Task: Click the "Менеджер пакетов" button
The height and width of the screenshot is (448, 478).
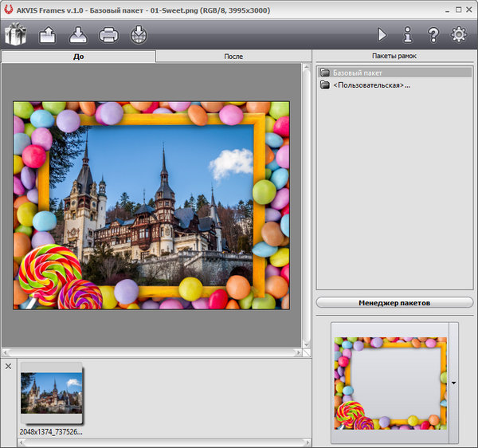Action: tap(394, 303)
